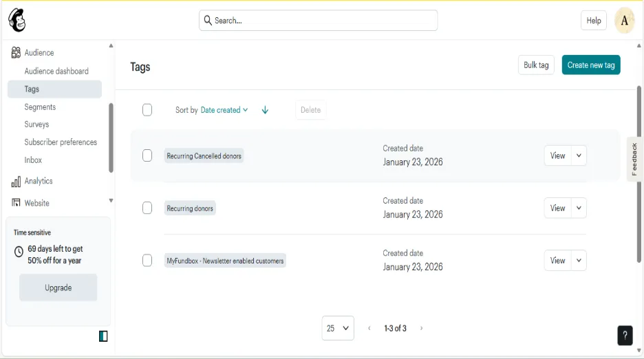This screenshot has height=359, width=644.
Task: Expand View options for Recurring donors
Action: (x=579, y=208)
